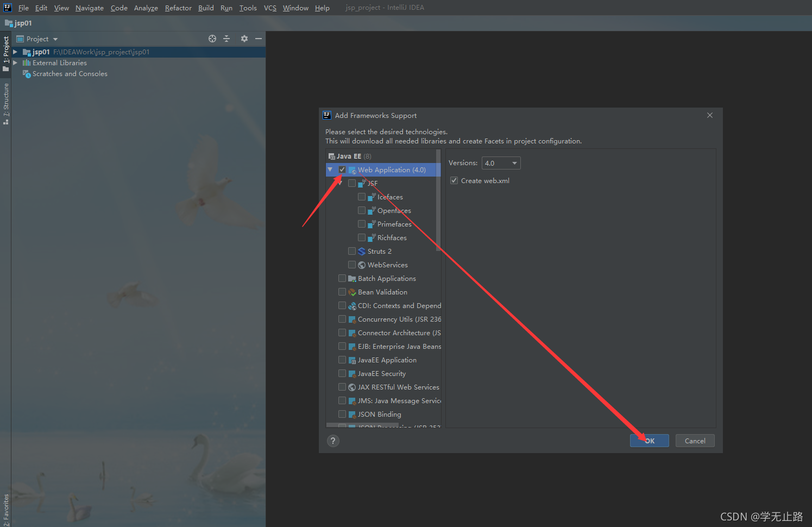Collapse the Web Application tree node
This screenshot has width=812, height=527.
tap(330, 170)
